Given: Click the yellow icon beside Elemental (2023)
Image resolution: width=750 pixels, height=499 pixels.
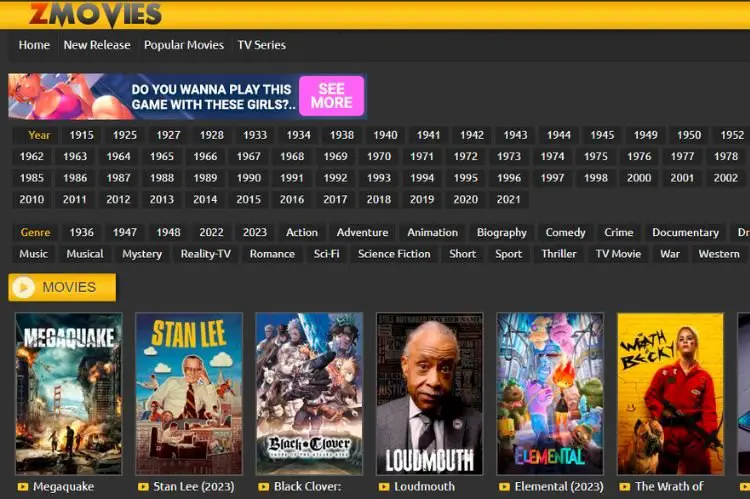Looking at the screenshot, I should click(x=504, y=487).
